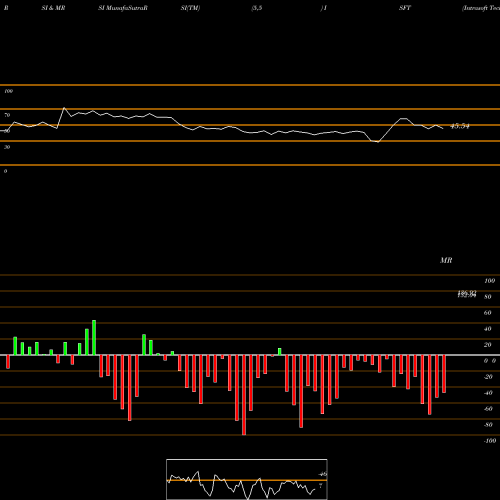Select MR axis label 80
This screenshot has height=500, width=500.
tap(488, 297)
